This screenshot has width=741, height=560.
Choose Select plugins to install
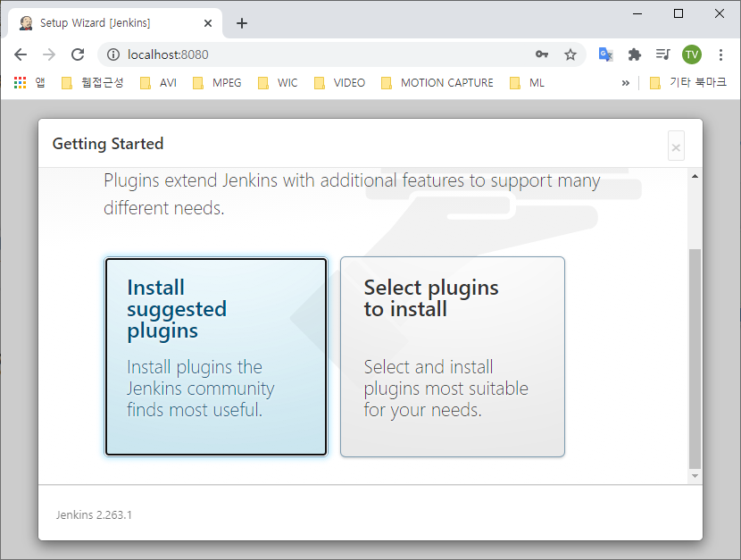tap(453, 356)
